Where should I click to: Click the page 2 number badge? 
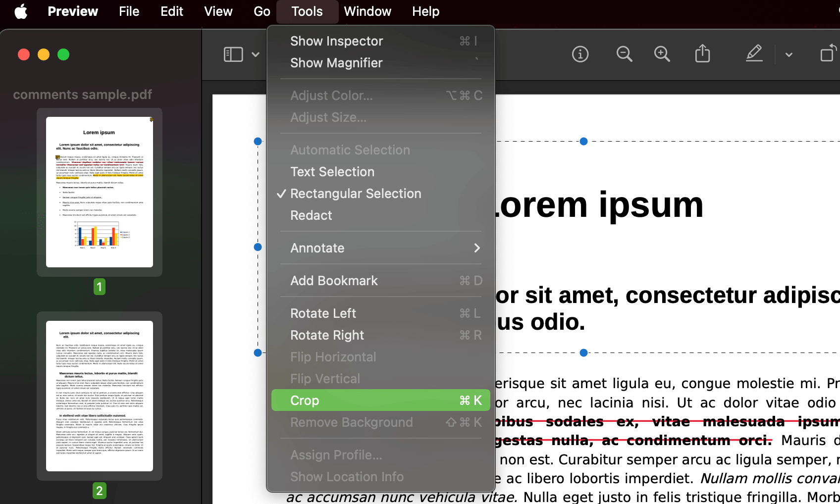point(100,491)
